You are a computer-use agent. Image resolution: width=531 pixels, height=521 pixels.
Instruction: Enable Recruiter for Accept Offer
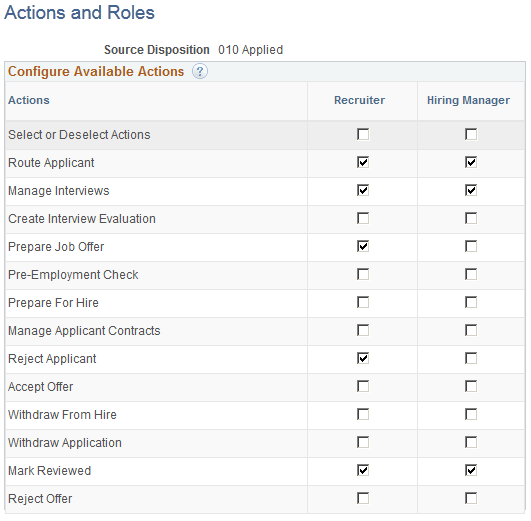click(x=363, y=387)
